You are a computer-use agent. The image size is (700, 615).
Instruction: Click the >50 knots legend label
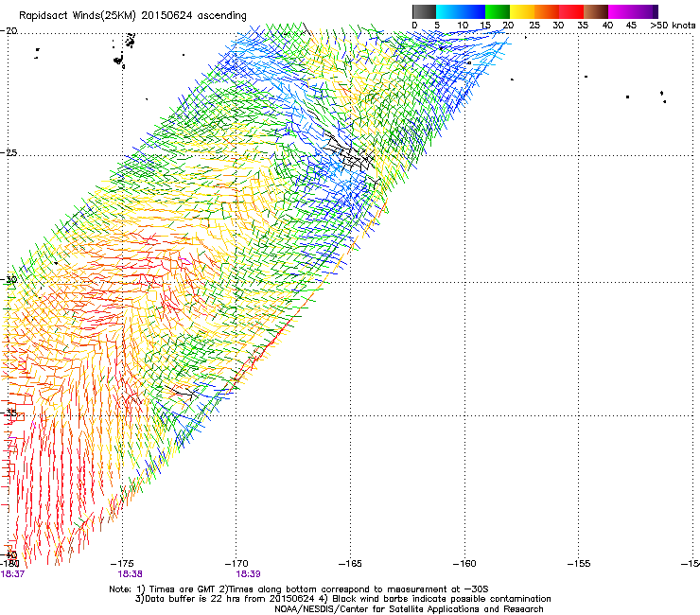tap(673, 26)
